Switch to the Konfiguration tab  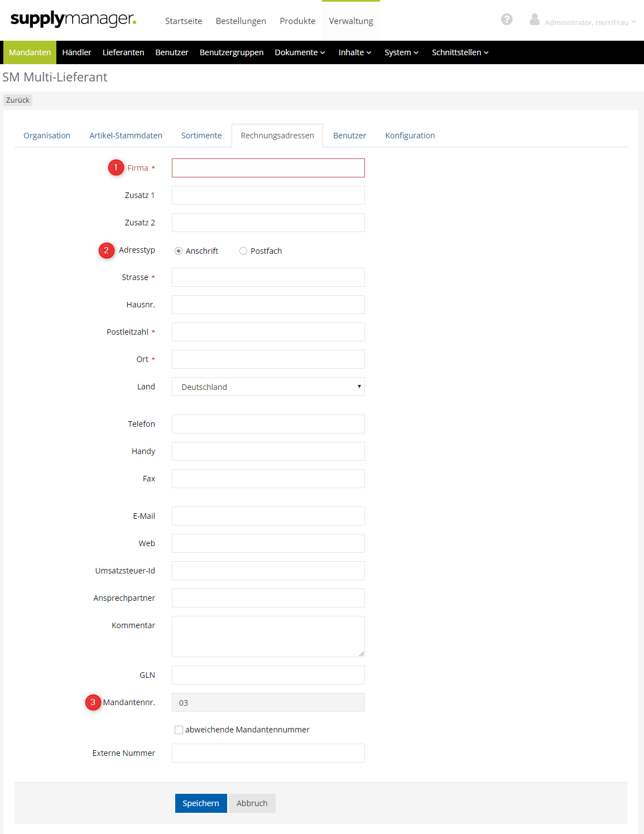pos(410,136)
